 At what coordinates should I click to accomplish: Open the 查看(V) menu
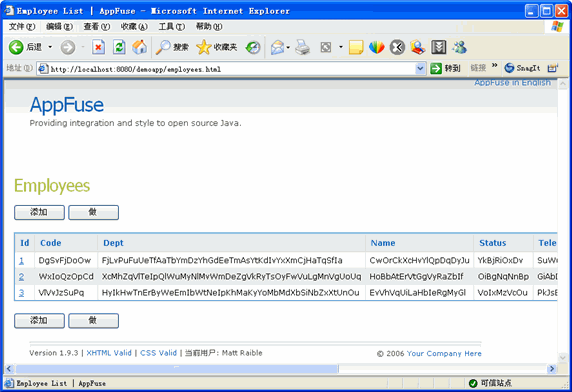click(97, 27)
